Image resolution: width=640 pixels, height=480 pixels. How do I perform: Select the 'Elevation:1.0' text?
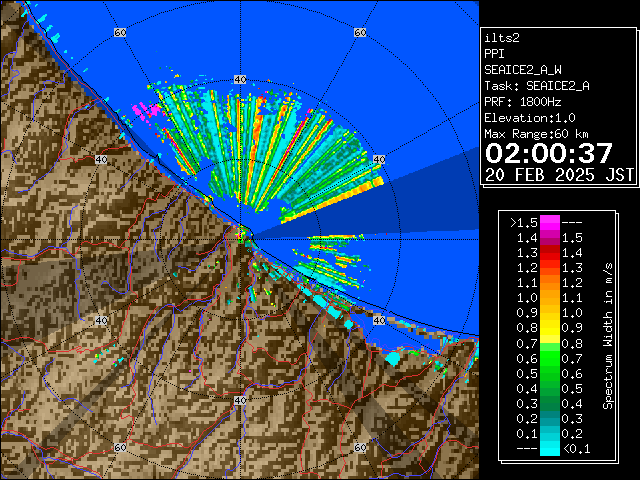[530, 118]
